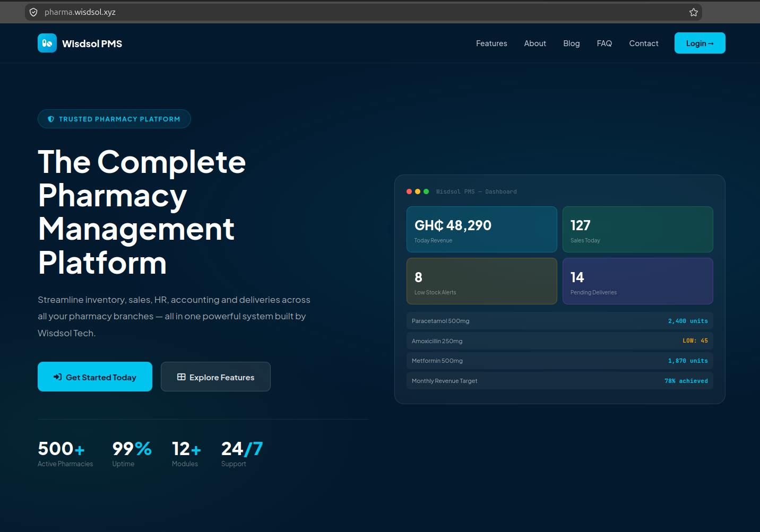Click the shield icon in Trusted Pharmacy badge
Screen dimensions: 760x532
coord(51,119)
